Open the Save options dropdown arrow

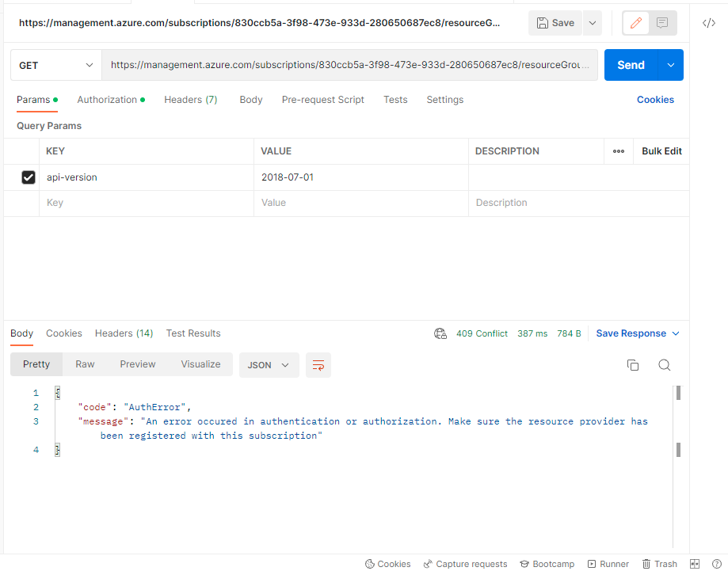point(593,23)
